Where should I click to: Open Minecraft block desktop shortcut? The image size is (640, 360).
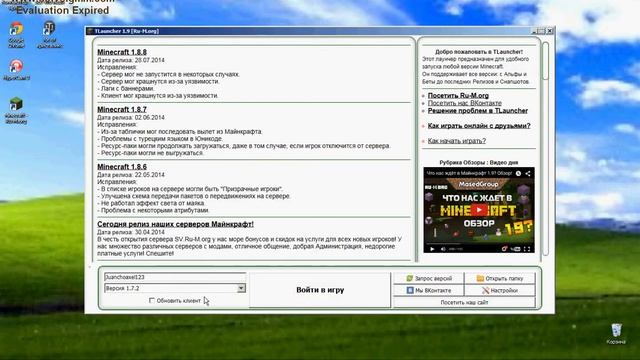[16, 110]
